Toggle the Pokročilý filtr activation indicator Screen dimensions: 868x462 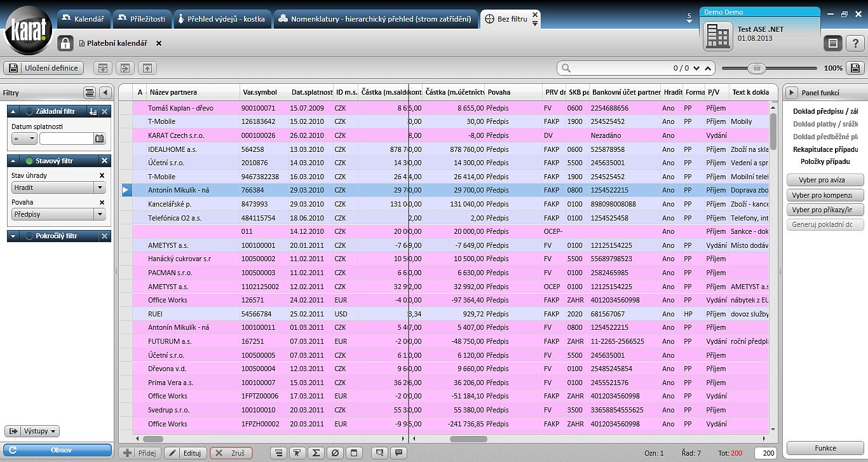pyautogui.click(x=29, y=236)
